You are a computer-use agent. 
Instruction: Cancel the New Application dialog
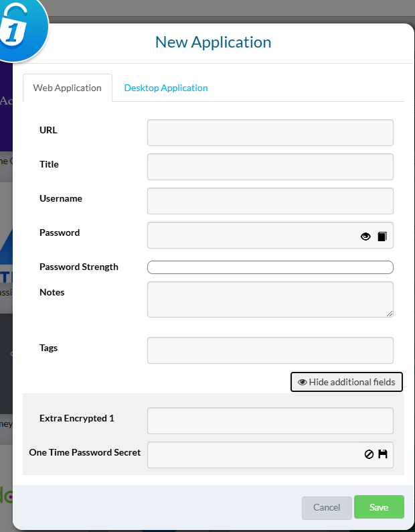pos(327,508)
